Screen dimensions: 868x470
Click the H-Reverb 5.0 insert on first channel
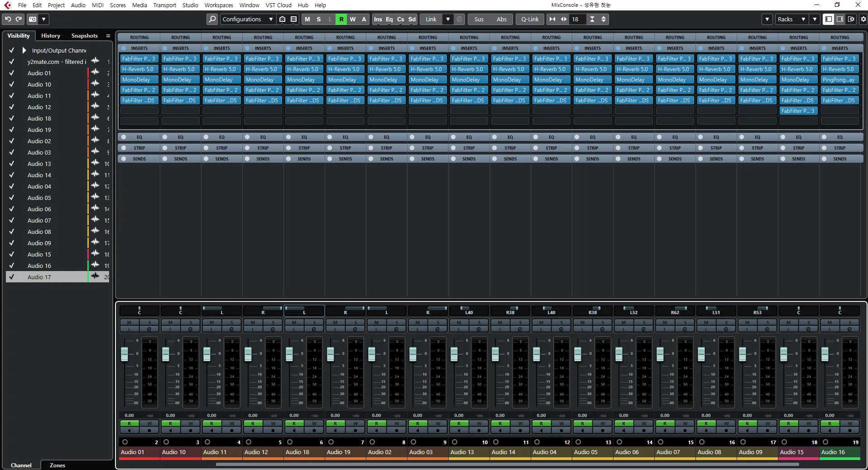coord(139,69)
